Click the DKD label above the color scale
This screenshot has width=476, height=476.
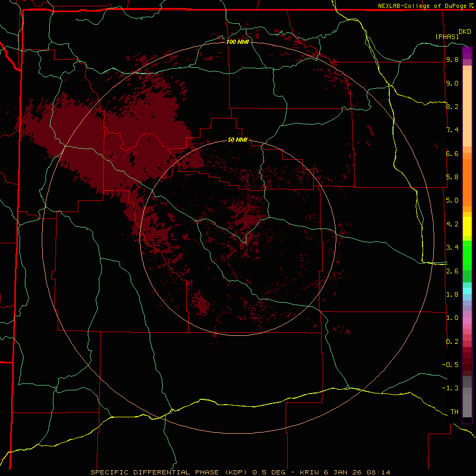(x=465, y=32)
